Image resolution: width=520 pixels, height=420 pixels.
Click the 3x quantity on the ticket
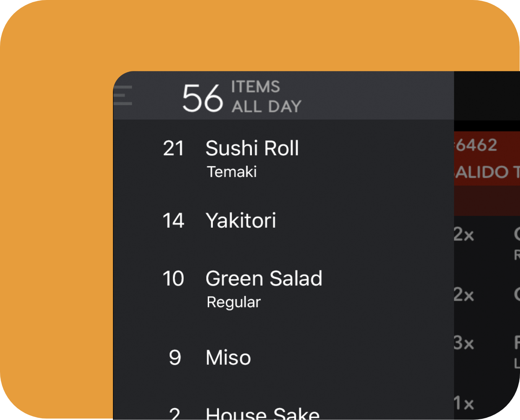464,343
